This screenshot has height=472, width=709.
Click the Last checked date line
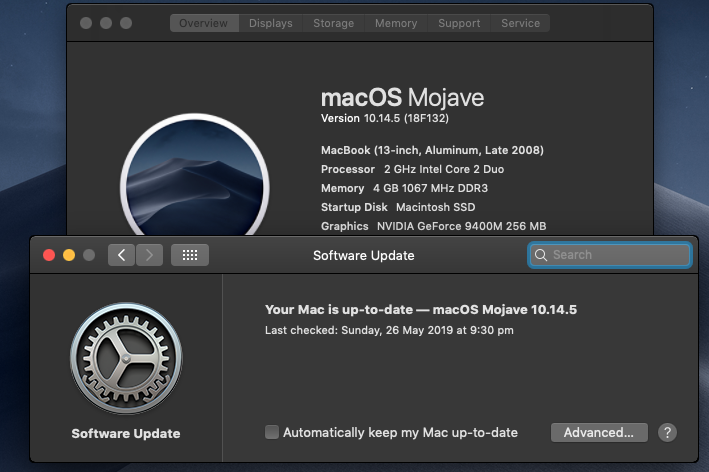389,330
